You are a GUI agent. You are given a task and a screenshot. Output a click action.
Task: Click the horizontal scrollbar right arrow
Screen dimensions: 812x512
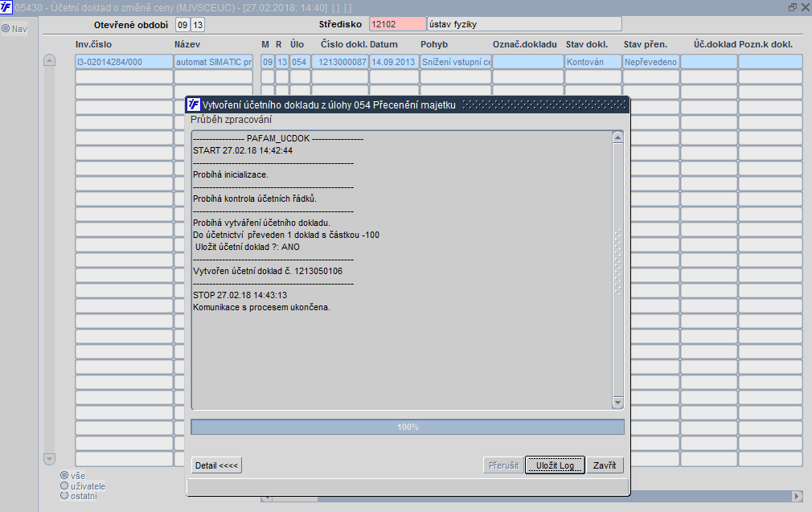pos(797,496)
